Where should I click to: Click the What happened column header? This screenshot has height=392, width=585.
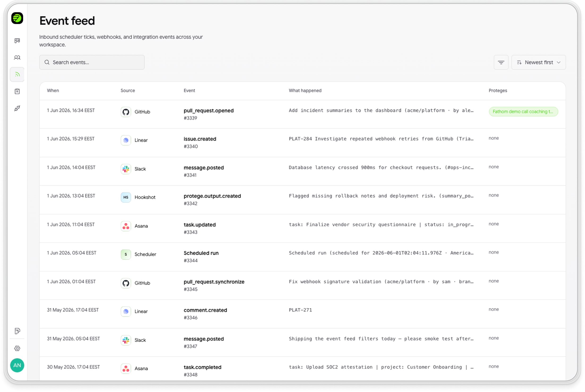click(305, 90)
